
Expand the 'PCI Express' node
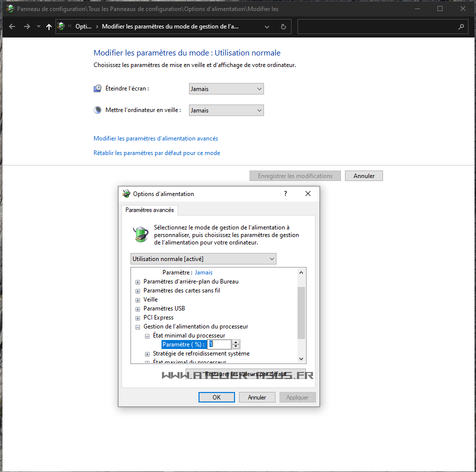[x=138, y=317]
